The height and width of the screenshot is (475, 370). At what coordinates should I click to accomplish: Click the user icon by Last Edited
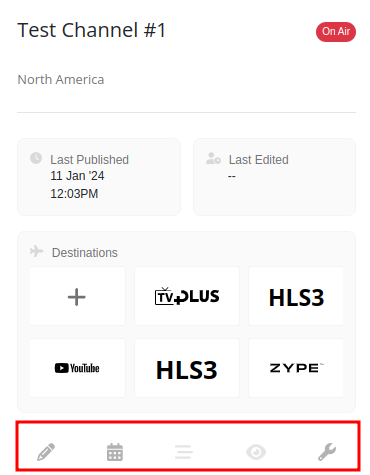pos(213,158)
